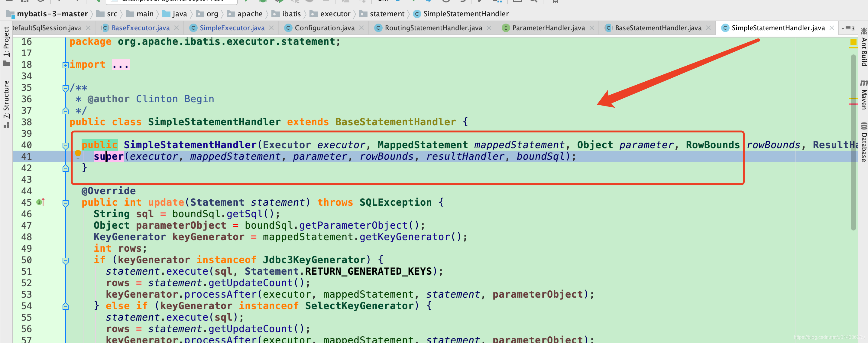Close the RoutingStatementHandler.java tab
Viewport: 868px width, 343px height.
[489, 28]
